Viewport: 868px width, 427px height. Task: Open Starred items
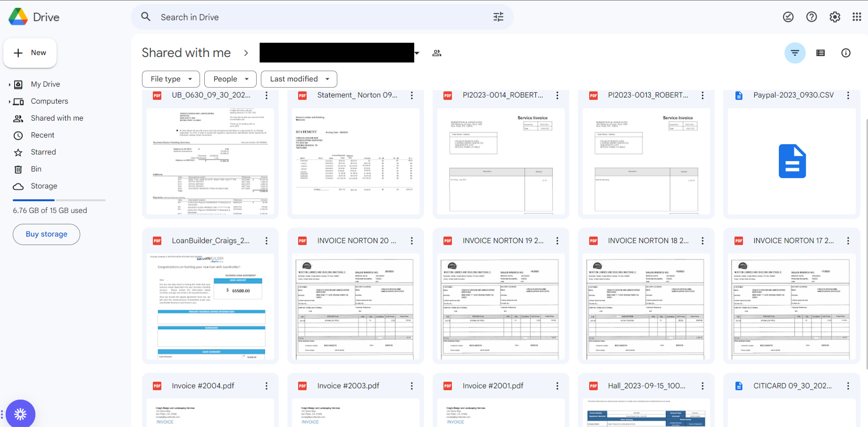point(43,152)
